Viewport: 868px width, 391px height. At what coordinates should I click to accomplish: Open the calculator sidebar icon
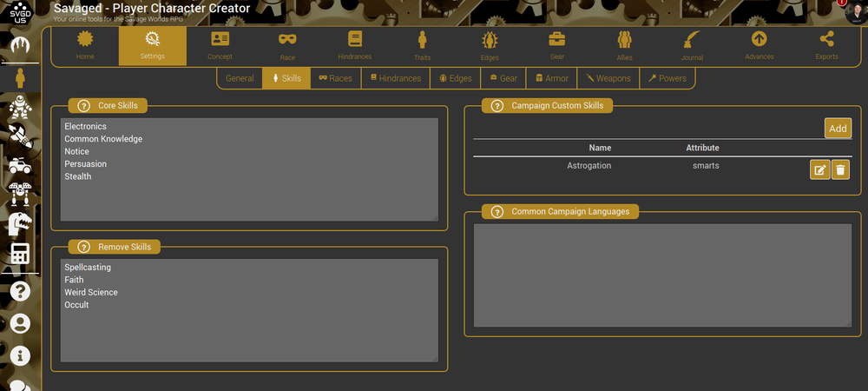[x=21, y=254]
